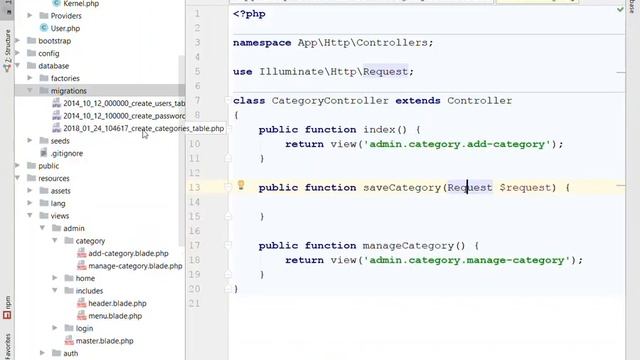
Task: Select the public folder icon
Action: click(x=31, y=165)
